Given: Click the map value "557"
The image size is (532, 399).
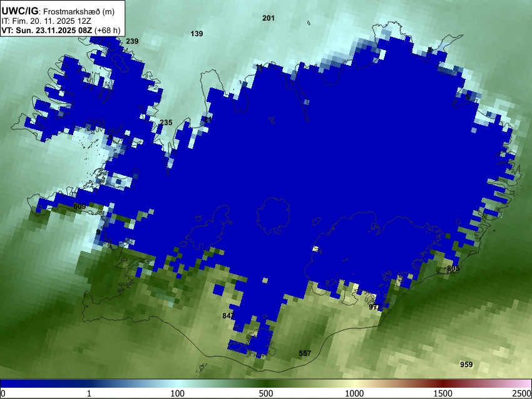Looking at the screenshot, I should tap(305, 353).
